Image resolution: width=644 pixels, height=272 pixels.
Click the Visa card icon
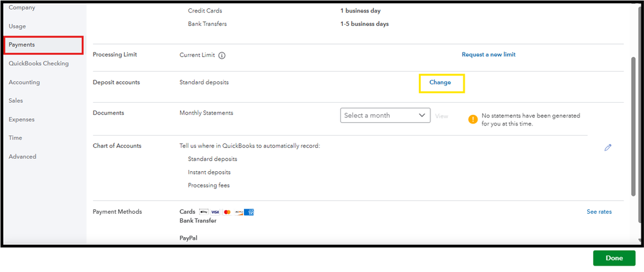215,212
